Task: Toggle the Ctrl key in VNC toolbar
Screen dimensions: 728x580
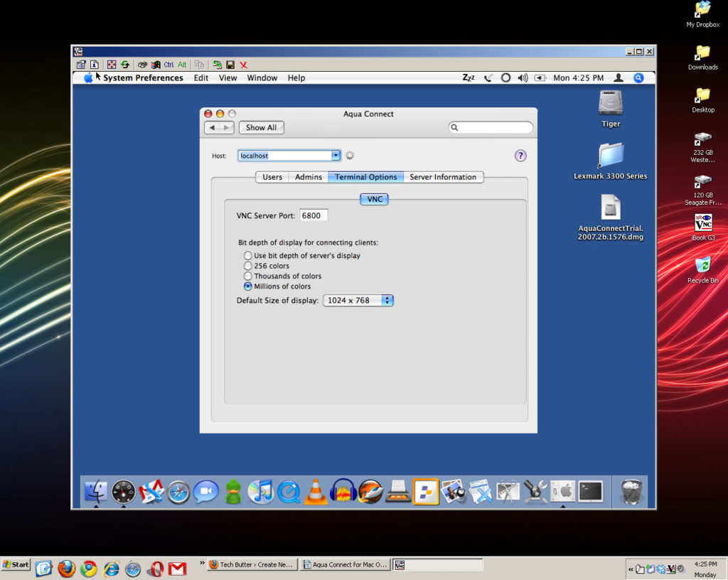Action: click(x=168, y=65)
